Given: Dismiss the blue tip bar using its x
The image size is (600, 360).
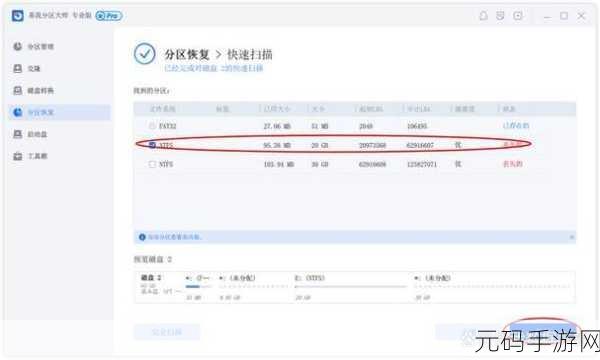Looking at the screenshot, I should 572,237.
